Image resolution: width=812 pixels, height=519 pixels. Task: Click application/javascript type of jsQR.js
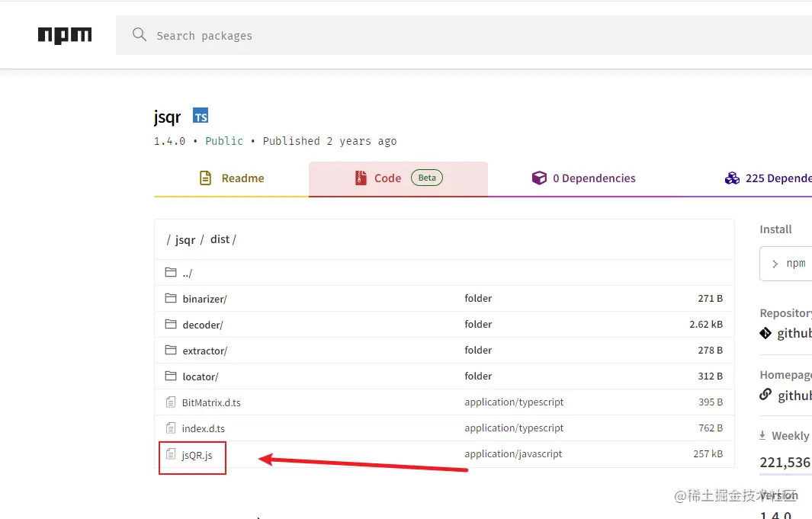(513, 453)
